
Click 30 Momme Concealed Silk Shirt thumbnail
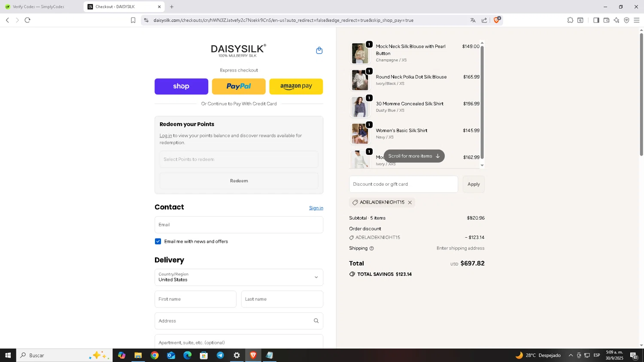pos(360,107)
